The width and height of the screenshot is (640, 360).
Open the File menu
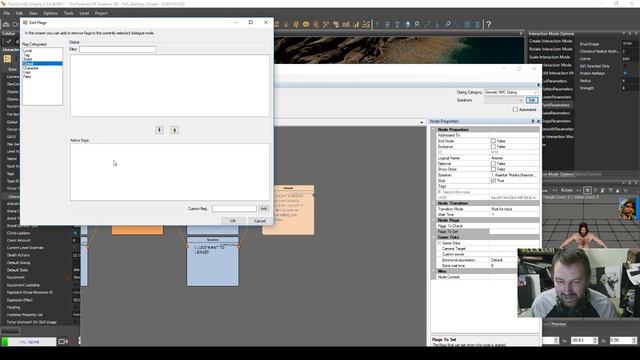[x=7, y=13]
